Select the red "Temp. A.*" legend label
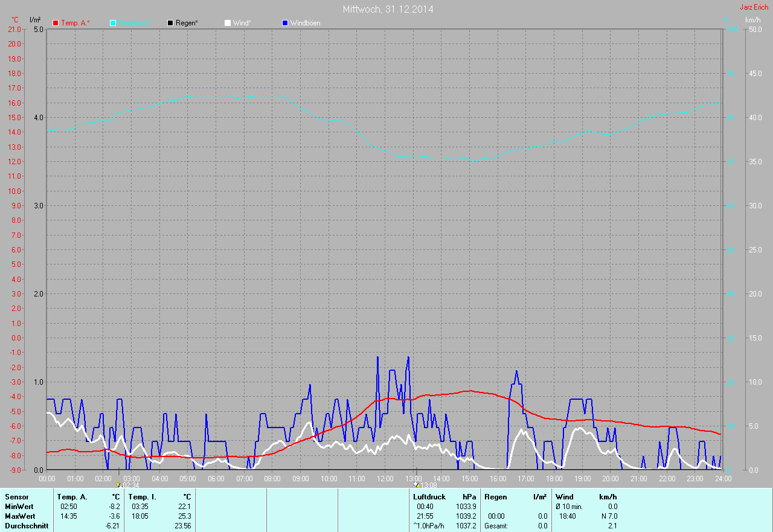This screenshot has width=773, height=532. pyautogui.click(x=75, y=23)
